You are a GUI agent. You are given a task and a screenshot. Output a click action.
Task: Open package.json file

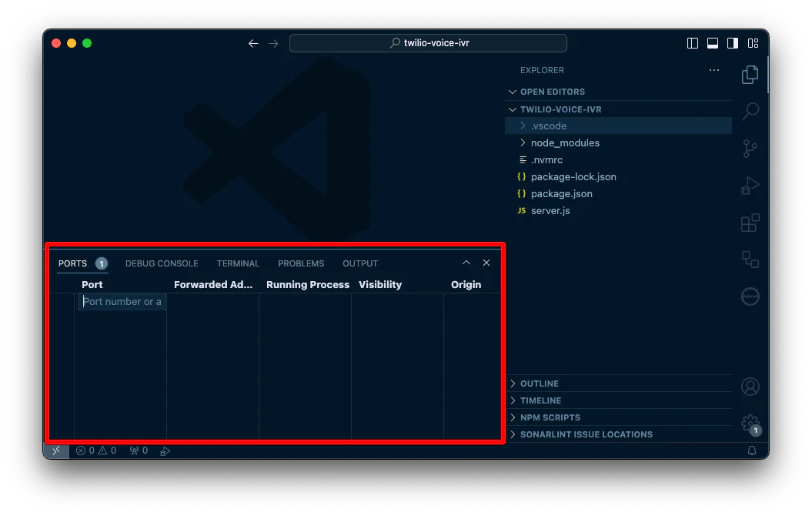click(x=619, y=194)
